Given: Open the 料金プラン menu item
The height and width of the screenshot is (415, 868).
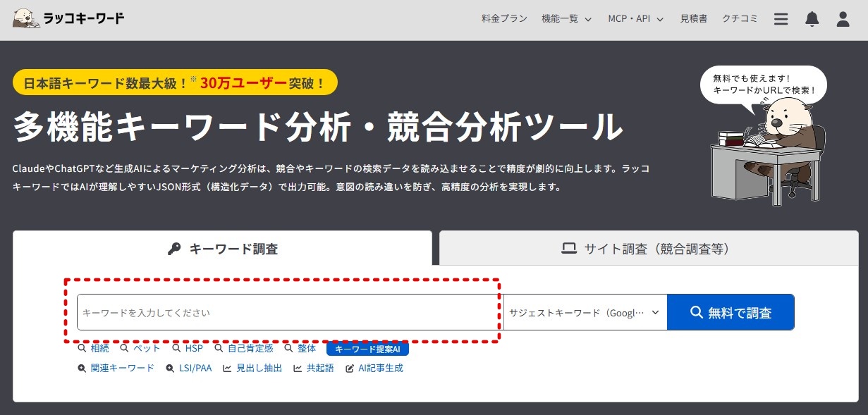Looking at the screenshot, I should [x=504, y=19].
